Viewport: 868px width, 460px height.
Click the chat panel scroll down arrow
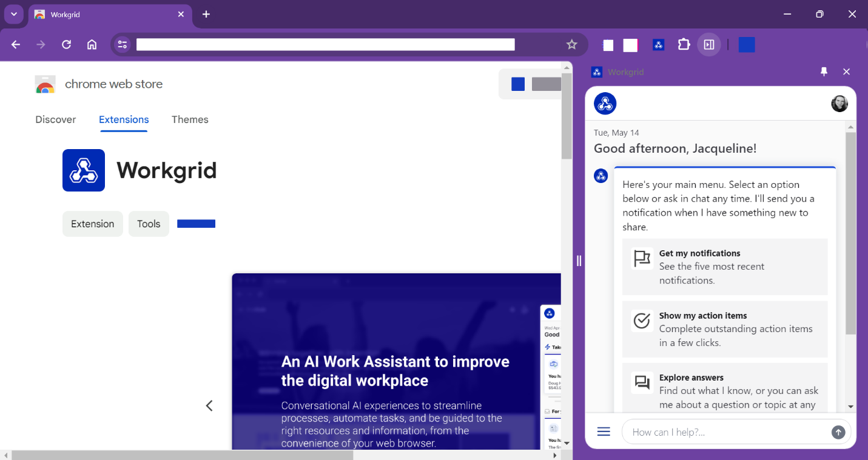coord(850,407)
